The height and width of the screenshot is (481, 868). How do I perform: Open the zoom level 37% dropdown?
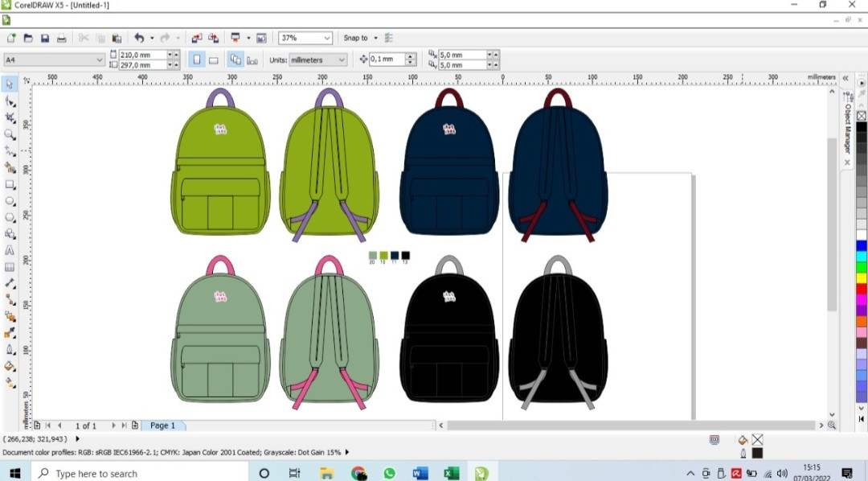click(327, 38)
